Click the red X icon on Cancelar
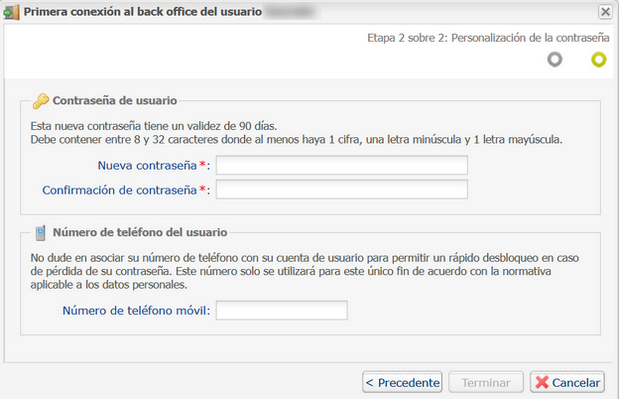Image resolution: width=619 pixels, height=399 pixels. coord(542,382)
